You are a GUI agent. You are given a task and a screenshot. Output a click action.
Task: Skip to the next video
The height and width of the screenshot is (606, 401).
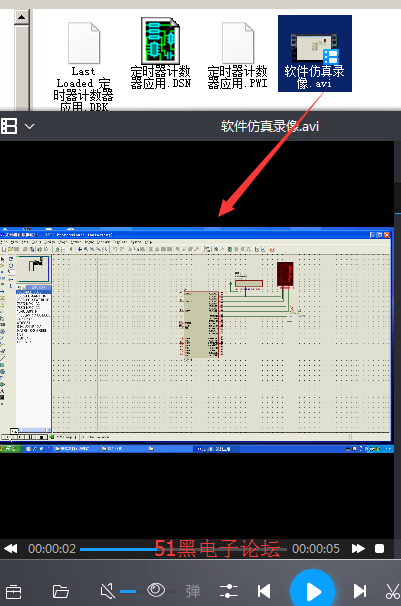tap(360, 591)
